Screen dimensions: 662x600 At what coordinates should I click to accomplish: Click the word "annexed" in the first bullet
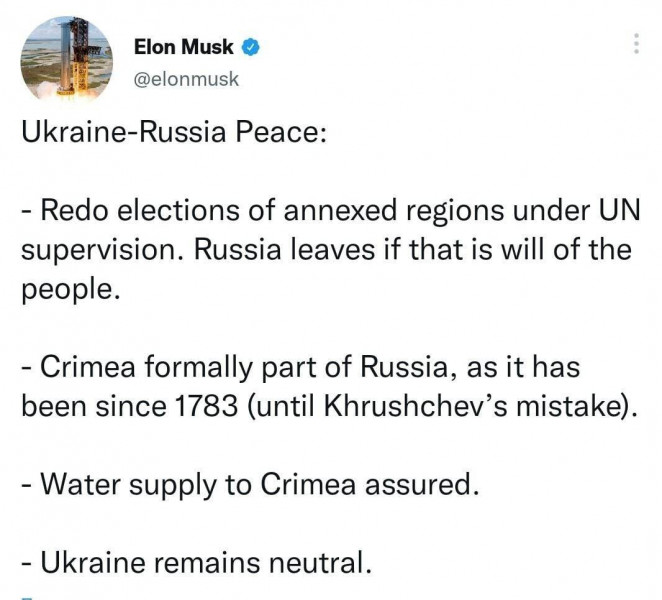click(x=341, y=211)
